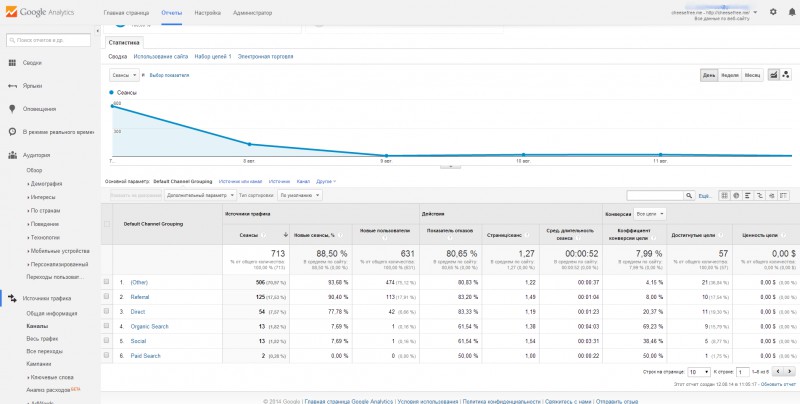Open the Дополнительный параметр dropdown

201,195
